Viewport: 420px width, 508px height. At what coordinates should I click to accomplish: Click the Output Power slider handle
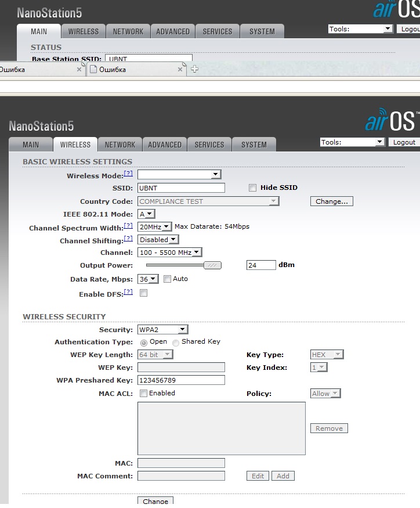[213, 265]
